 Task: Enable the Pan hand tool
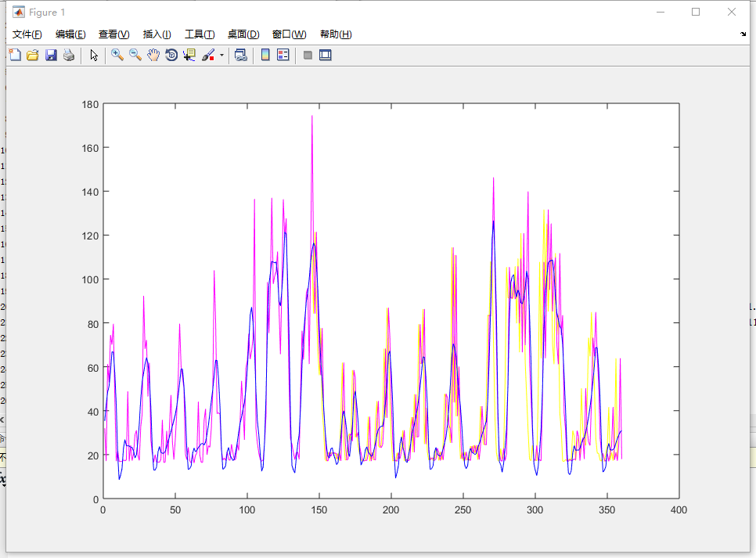pos(153,55)
